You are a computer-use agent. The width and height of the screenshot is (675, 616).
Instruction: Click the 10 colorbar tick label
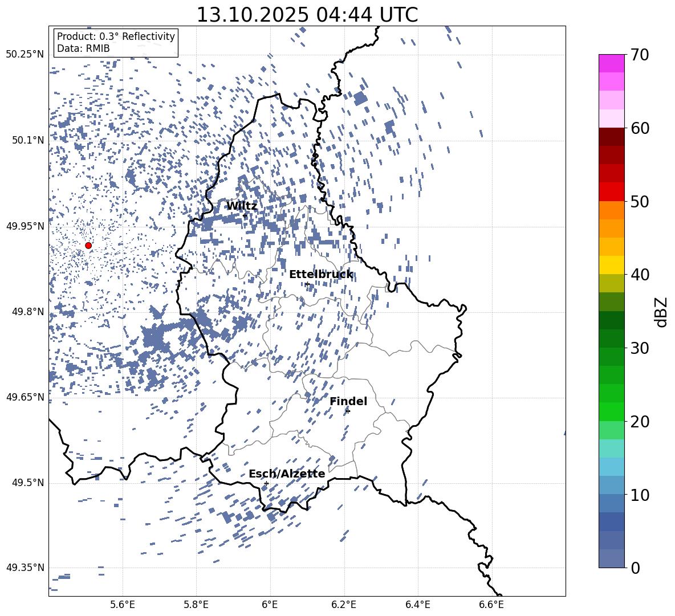click(x=639, y=495)
